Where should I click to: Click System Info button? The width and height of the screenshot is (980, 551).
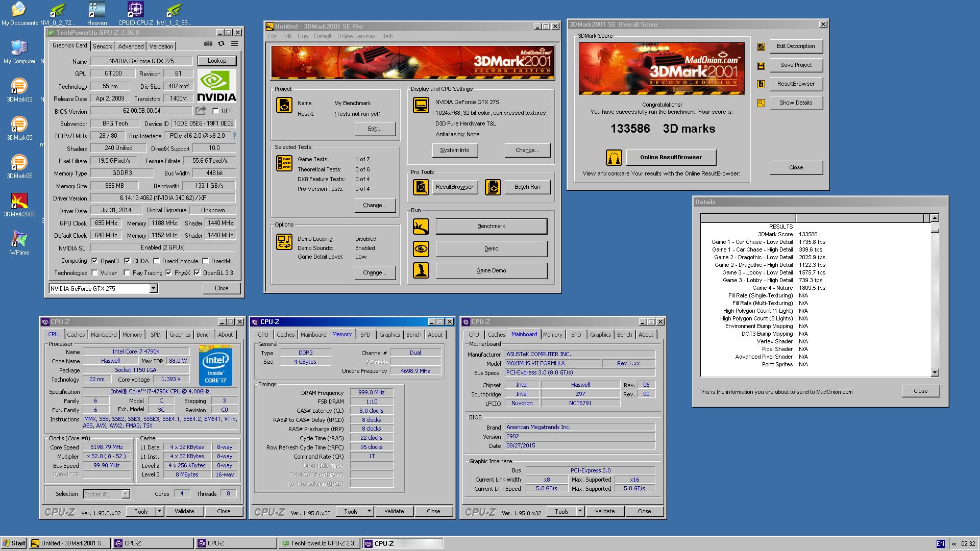click(x=455, y=150)
